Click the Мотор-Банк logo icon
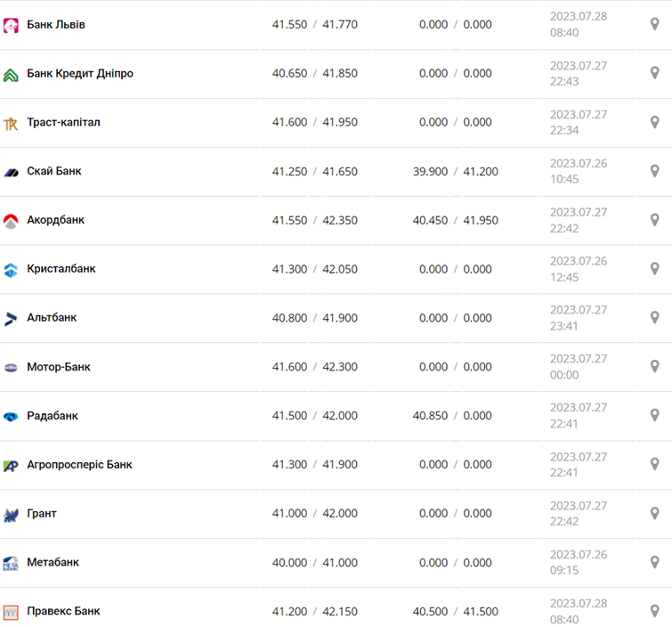Image resolution: width=672 pixels, height=627 pixels. tap(11, 367)
